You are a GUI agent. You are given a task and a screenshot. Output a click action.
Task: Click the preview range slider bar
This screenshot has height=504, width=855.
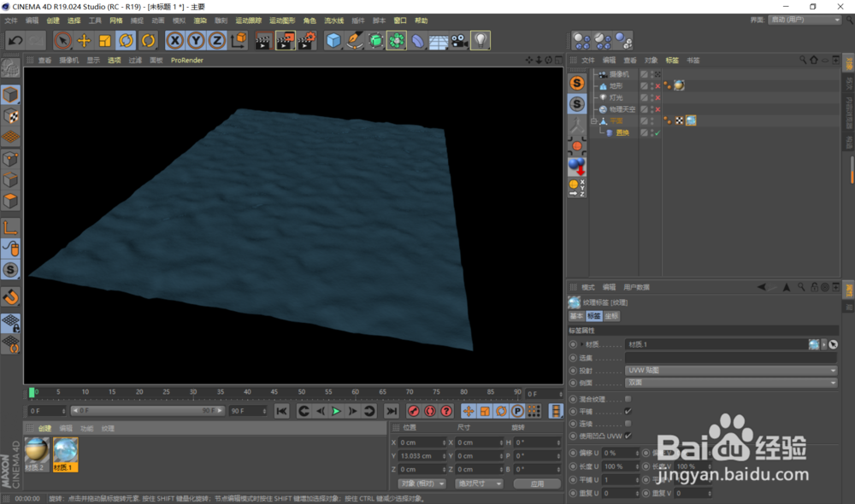coord(148,411)
